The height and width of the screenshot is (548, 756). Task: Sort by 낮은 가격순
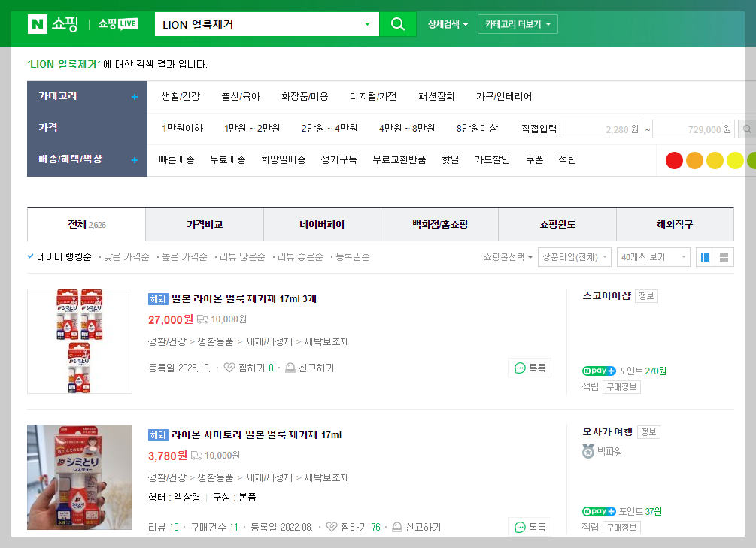click(126, 257)
